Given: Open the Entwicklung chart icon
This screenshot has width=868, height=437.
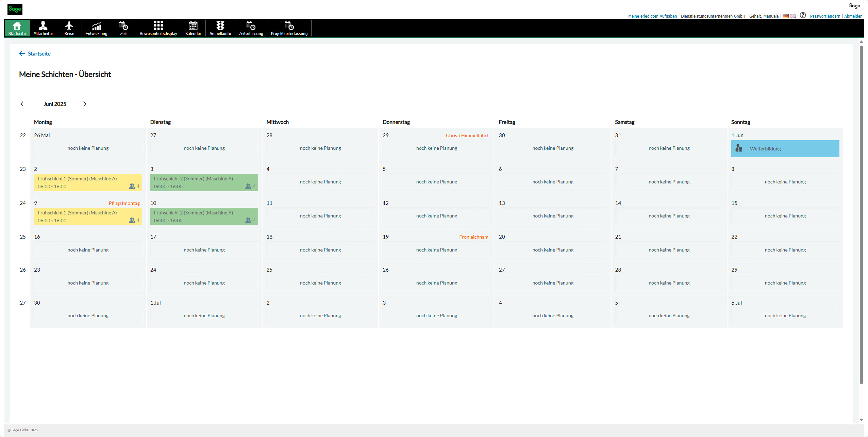Looking at the screenshot, I should coord(96,26).
